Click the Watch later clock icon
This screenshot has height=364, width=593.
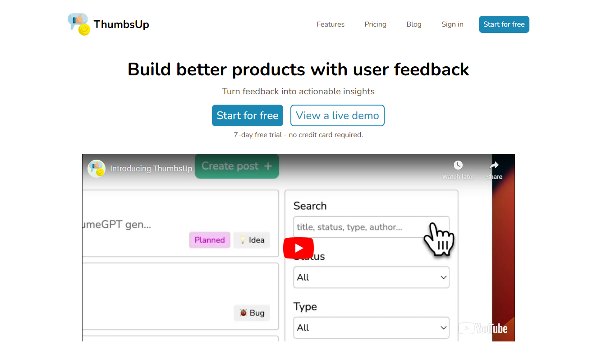click(x=458, y=165)
